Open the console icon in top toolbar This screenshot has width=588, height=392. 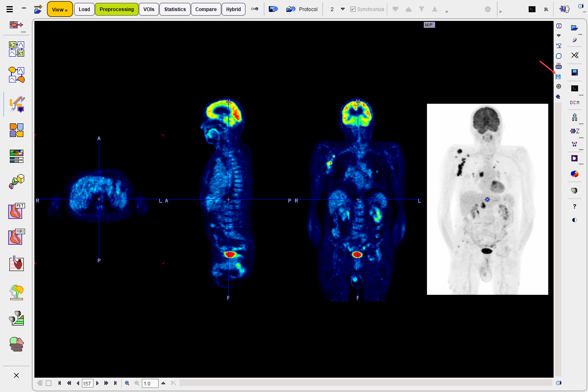pos(532,9)
